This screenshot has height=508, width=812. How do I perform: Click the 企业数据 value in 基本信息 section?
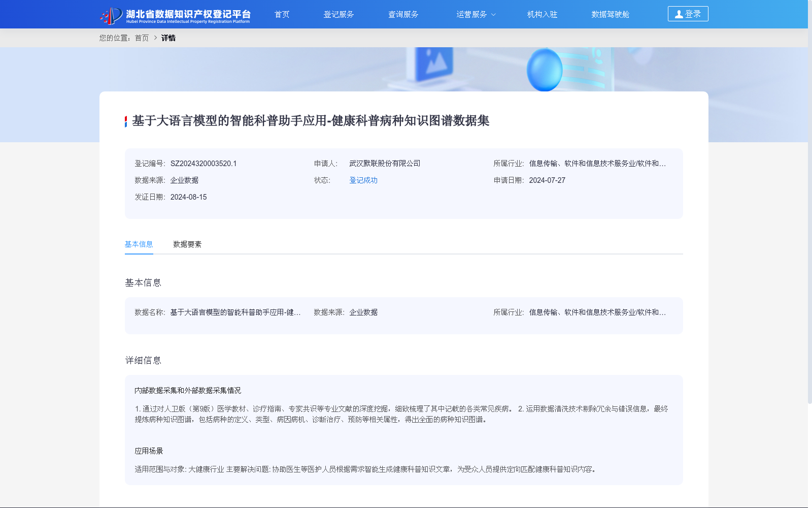pyautogui.click(x=363, y=312)
